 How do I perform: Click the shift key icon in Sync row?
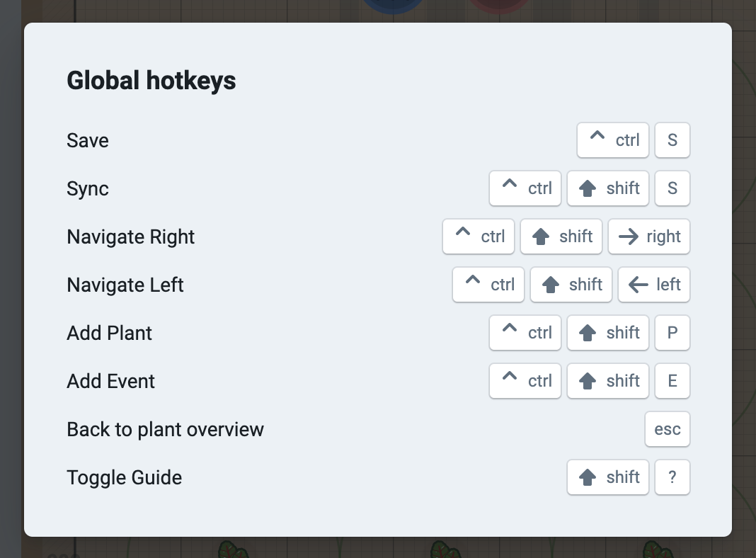coord(607,188)
